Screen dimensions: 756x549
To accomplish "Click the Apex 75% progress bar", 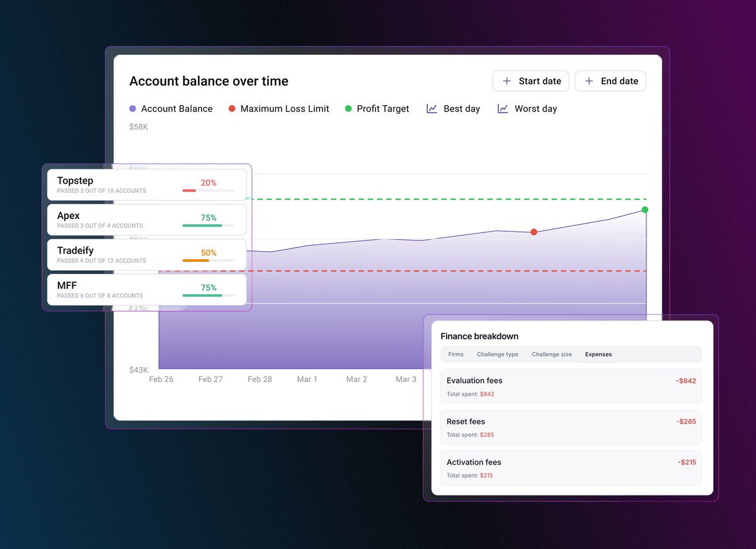I will tap(209, 225).
